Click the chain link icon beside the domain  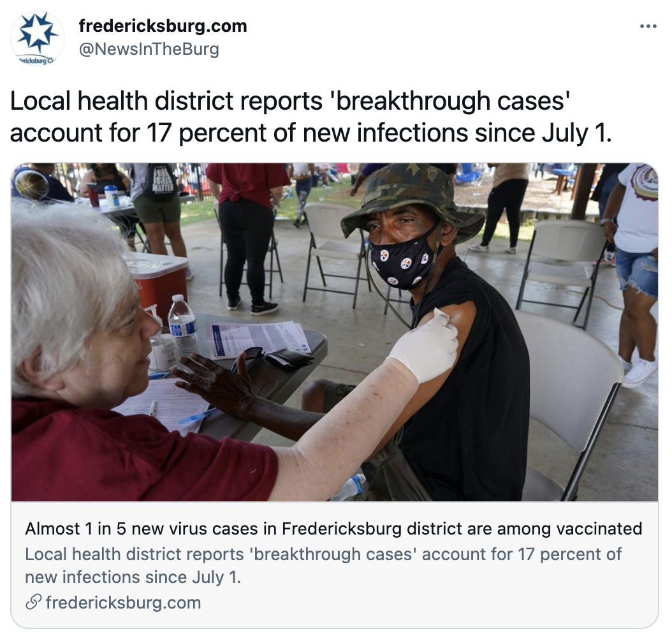(x=33, y=602)
